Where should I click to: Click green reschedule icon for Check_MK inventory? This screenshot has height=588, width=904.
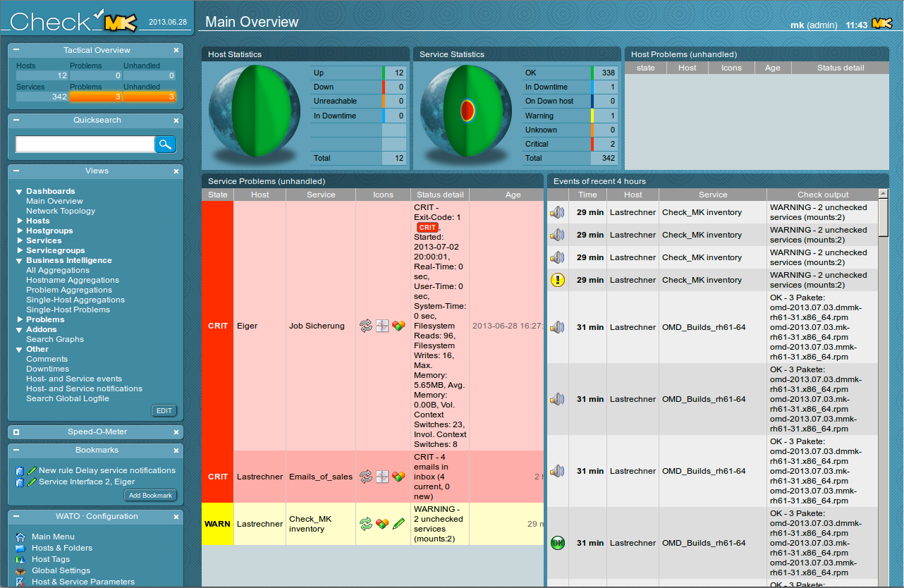point(365,524)
